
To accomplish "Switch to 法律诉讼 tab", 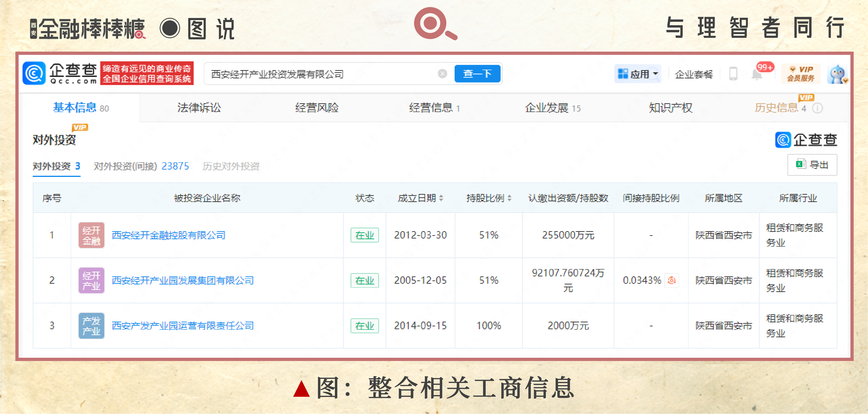I will pos(199,108).
